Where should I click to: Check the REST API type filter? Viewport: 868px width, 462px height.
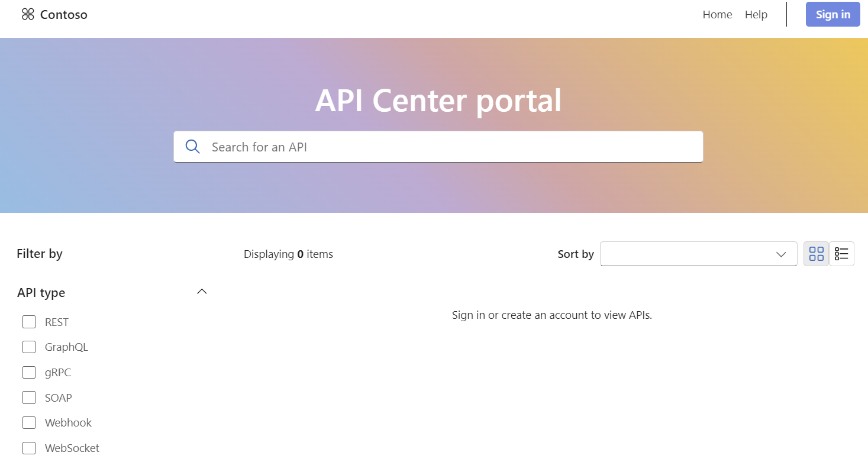tap(29, 321)
